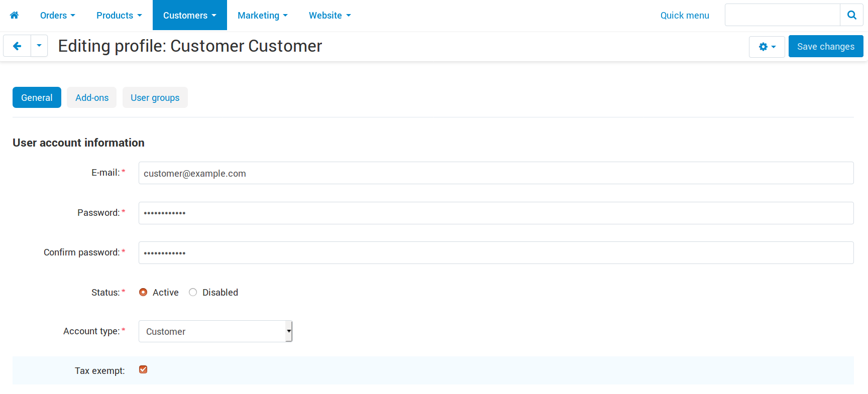Select the Disabled status radio button

tap(193, 292)
